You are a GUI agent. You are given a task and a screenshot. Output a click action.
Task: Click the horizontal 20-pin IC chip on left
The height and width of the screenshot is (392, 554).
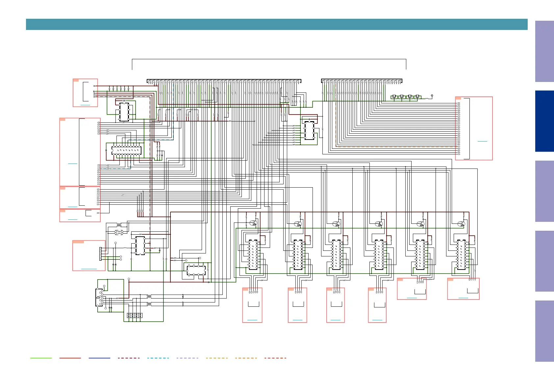click(x=127, y=150)
